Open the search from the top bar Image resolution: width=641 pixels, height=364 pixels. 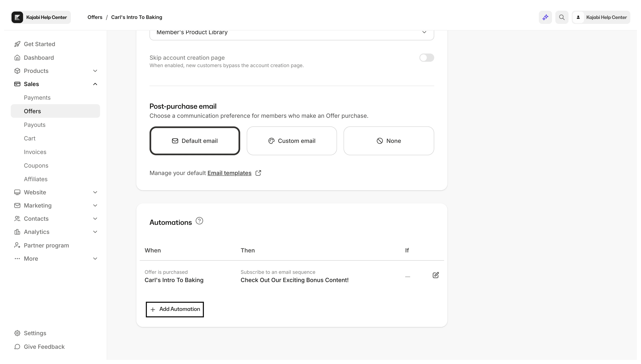(x=562, y=17)
